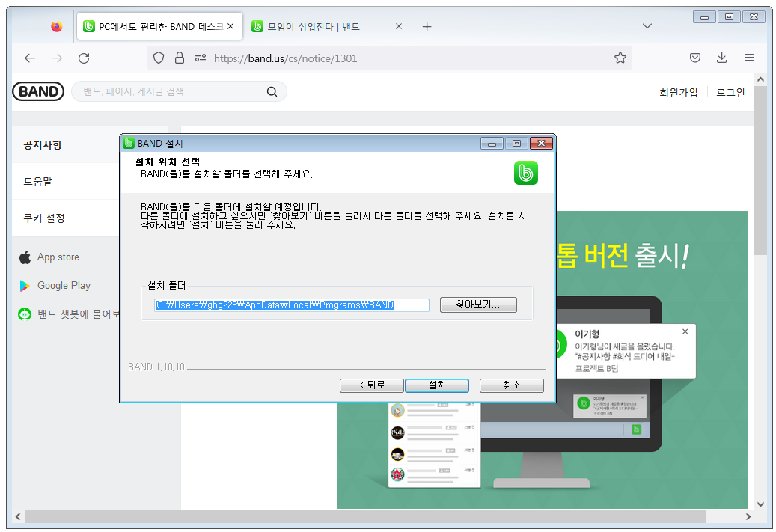The image size is (776, 532).
Task: Click the < 뒤로 back button
Action: (372, 385)
